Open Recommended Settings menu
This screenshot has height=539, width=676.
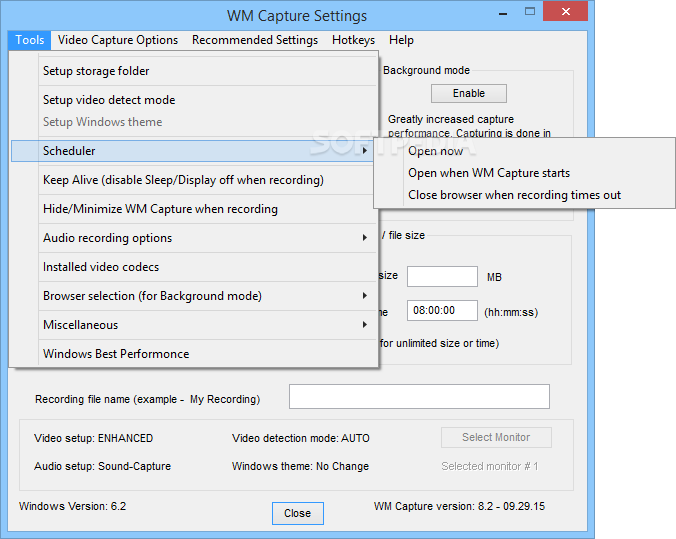255,40
